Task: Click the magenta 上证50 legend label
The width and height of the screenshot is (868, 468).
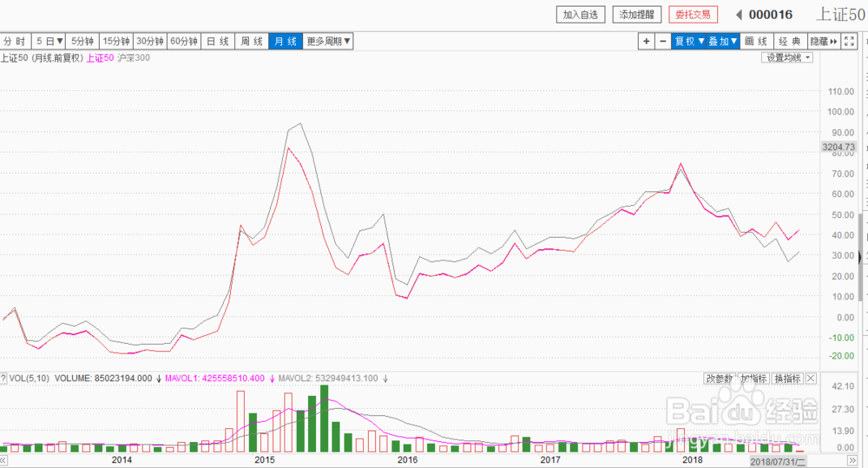Action: click(x=100, y=57)
